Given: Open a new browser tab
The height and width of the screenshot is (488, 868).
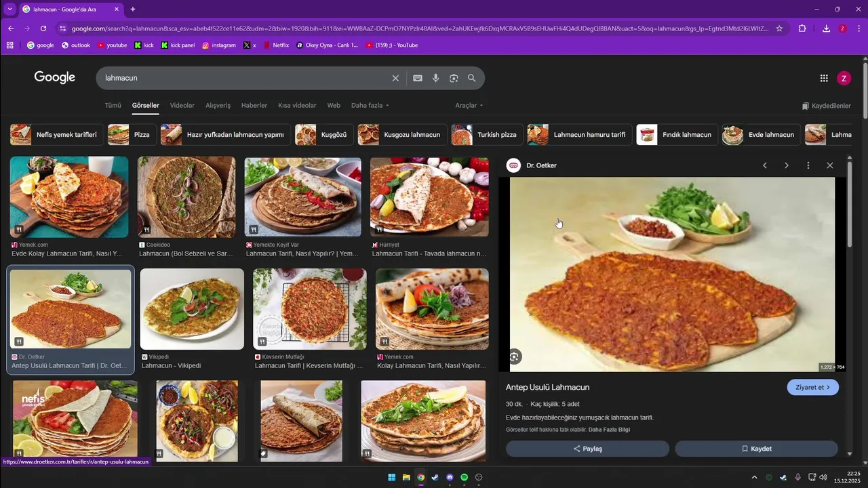Looking at the screenshot, I should pos(133,9).
